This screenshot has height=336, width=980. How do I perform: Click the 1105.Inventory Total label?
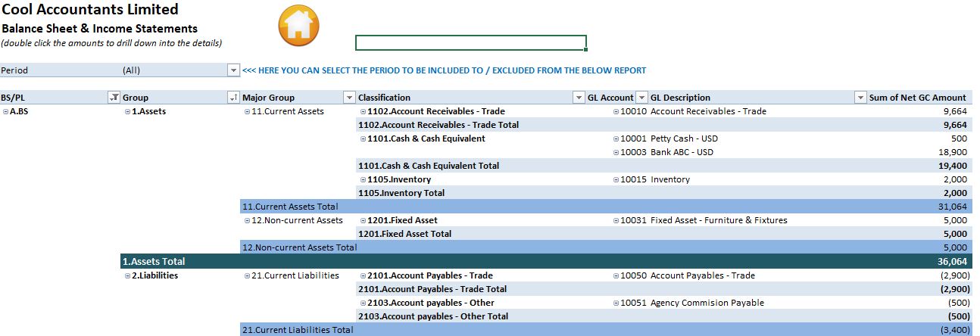[401, 193]
